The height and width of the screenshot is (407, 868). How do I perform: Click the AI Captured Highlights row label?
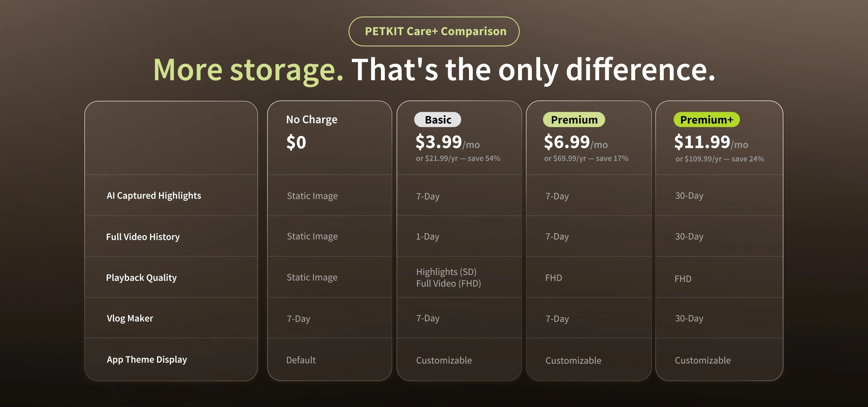coord(154,196)
